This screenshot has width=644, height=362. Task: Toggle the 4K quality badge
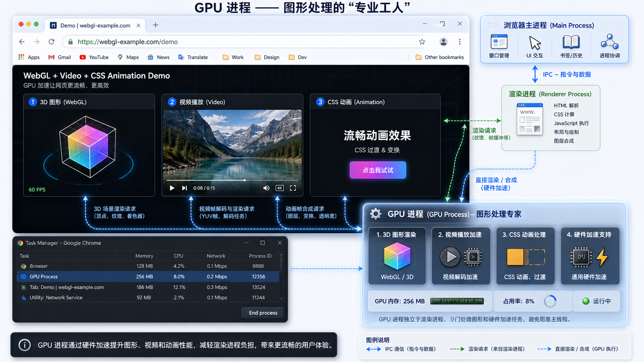tap(280, 188)
